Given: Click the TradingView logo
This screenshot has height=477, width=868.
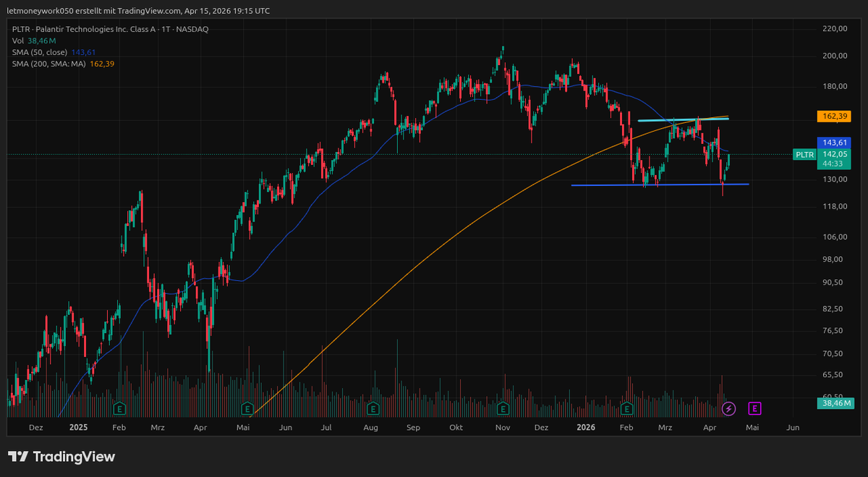Looking at the screenshot, I should [61, 457].
